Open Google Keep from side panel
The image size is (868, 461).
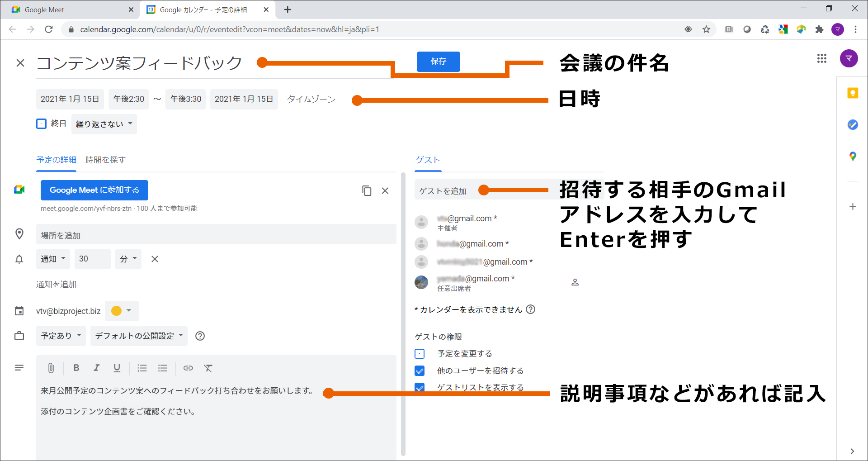pos(853,93)
